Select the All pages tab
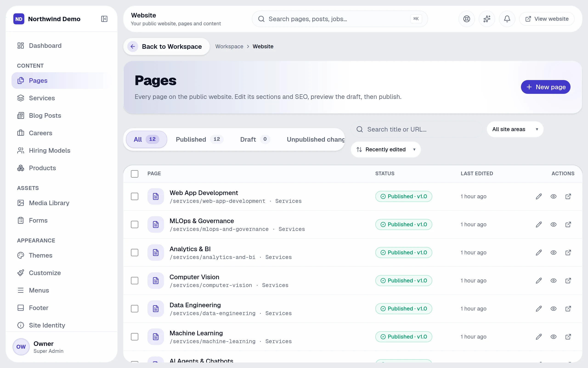Image resolution: width=588 pixels, height=368 pixels. tap(146, 139)
